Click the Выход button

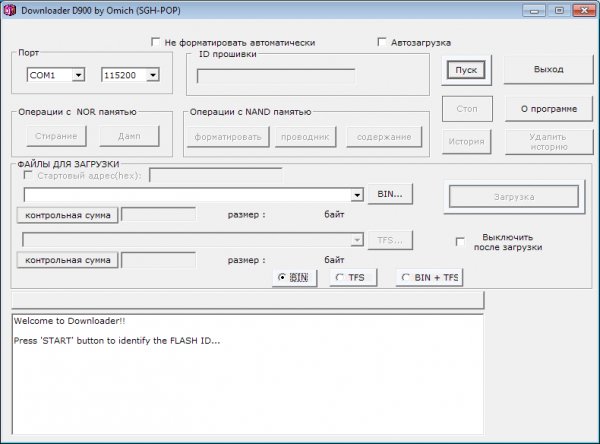click(x=548, y=69)
